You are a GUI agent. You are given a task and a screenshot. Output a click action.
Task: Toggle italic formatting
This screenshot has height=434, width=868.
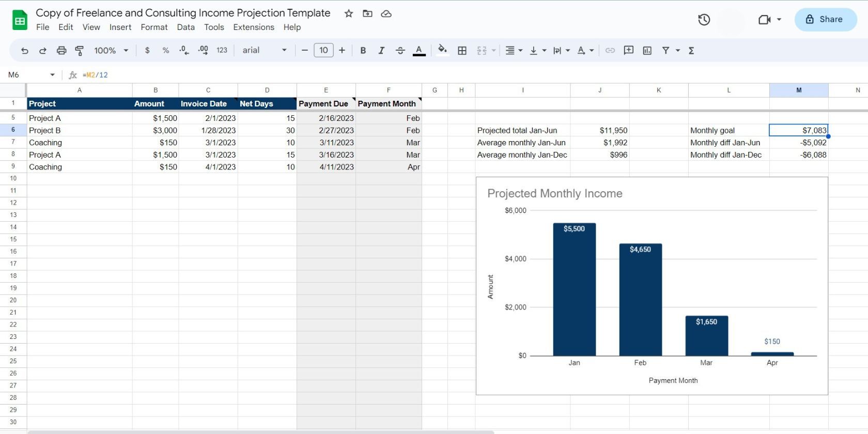click(x=381, y=50)
